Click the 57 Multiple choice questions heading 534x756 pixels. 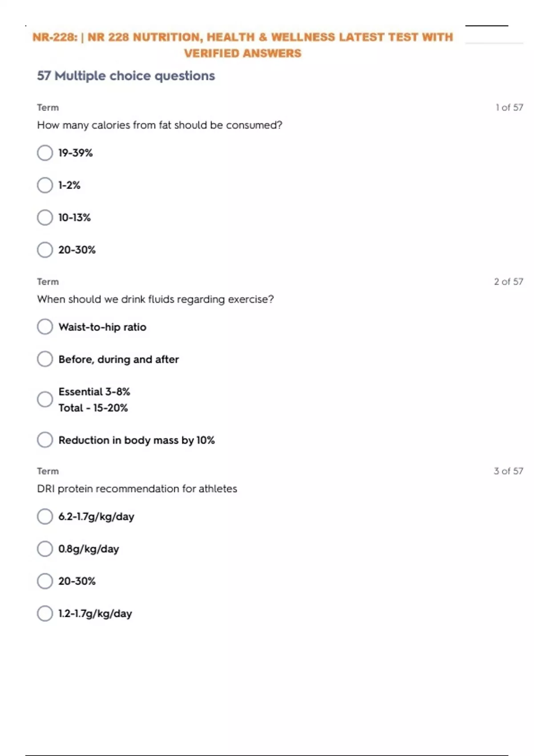126,76
